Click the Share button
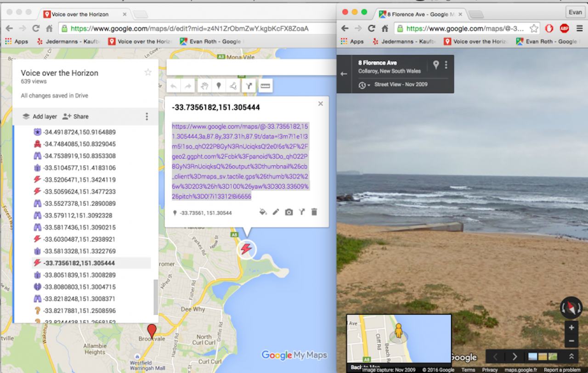This screenshot has width=588, height=373. tap(76, 117)
